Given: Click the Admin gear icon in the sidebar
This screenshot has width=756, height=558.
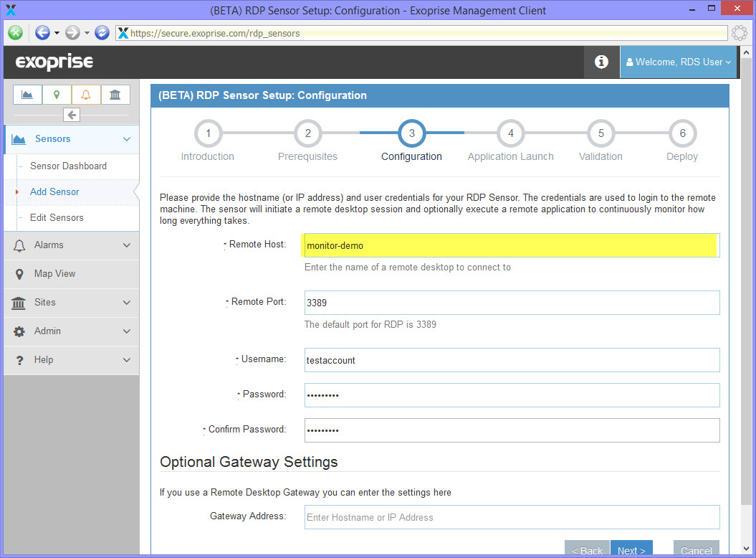Looking at the screenshot, I should [19, 331].
